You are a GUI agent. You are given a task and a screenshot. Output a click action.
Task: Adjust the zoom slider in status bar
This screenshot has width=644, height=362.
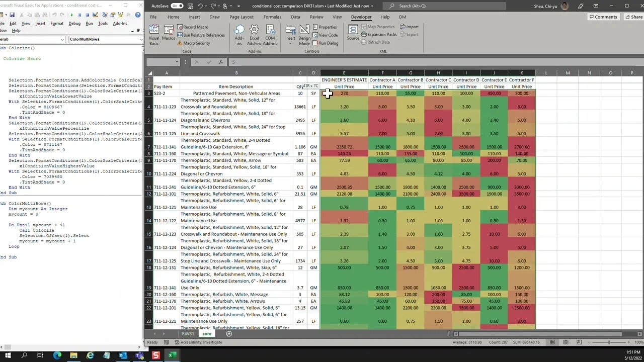pos(609,342)
